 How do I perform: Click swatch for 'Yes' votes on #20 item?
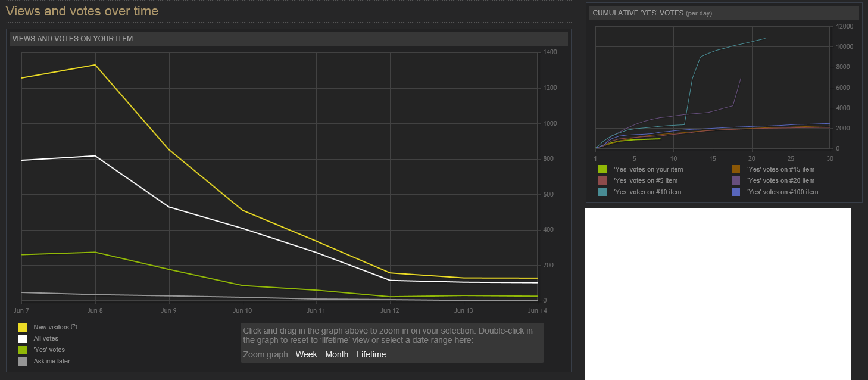(736, 180)
